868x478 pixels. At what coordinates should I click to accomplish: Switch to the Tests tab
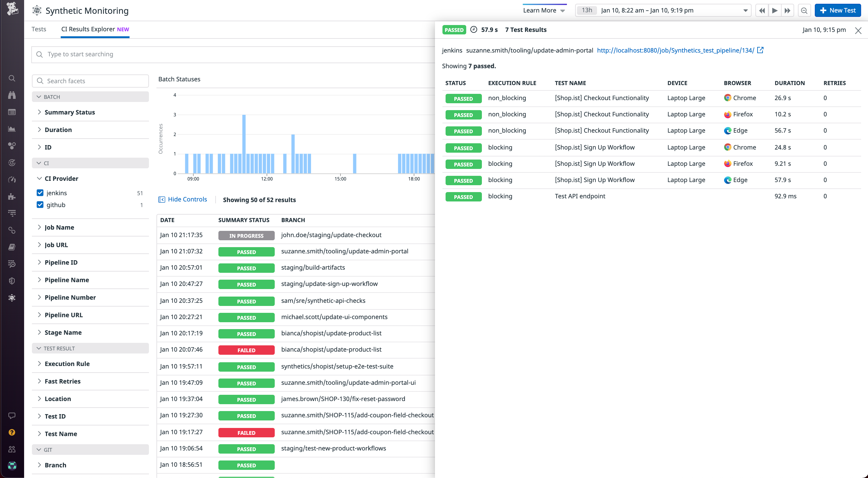pyautogui.click(x=38, y=29)
